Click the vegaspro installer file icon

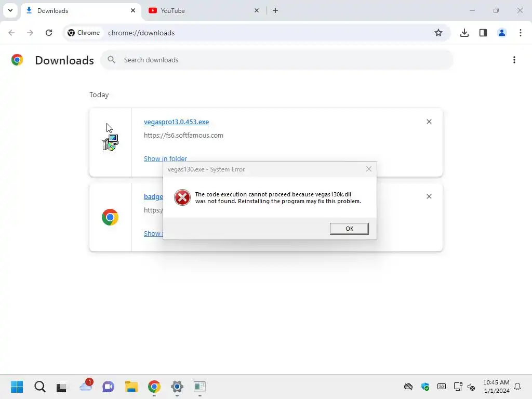tap(110, 142)
